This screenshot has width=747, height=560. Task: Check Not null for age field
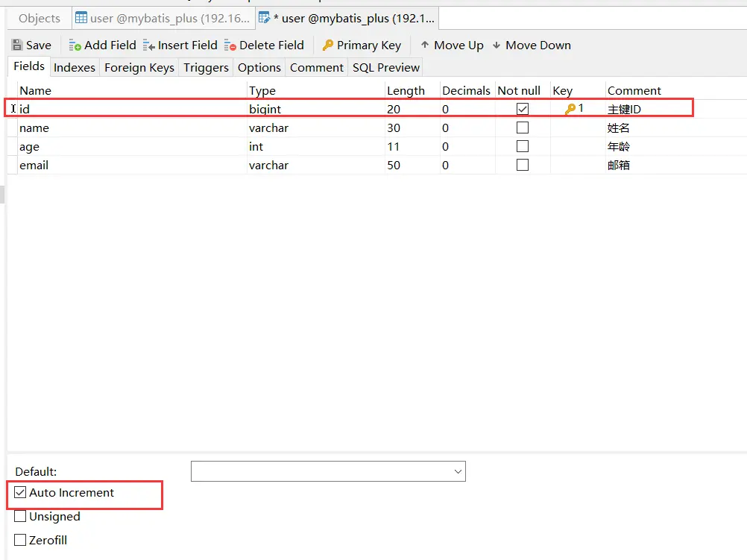[x=523, y=146]
